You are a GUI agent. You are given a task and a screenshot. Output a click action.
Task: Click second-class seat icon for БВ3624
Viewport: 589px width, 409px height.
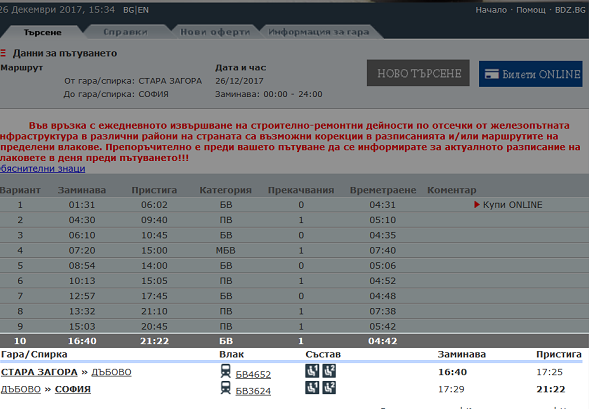329,388
